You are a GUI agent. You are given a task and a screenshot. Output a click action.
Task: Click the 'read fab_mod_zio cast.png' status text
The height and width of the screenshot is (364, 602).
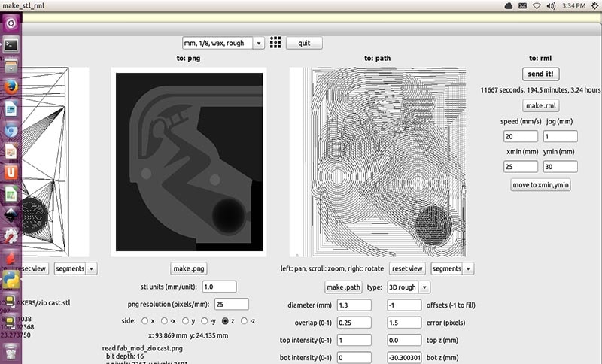(x=142, y=348)
